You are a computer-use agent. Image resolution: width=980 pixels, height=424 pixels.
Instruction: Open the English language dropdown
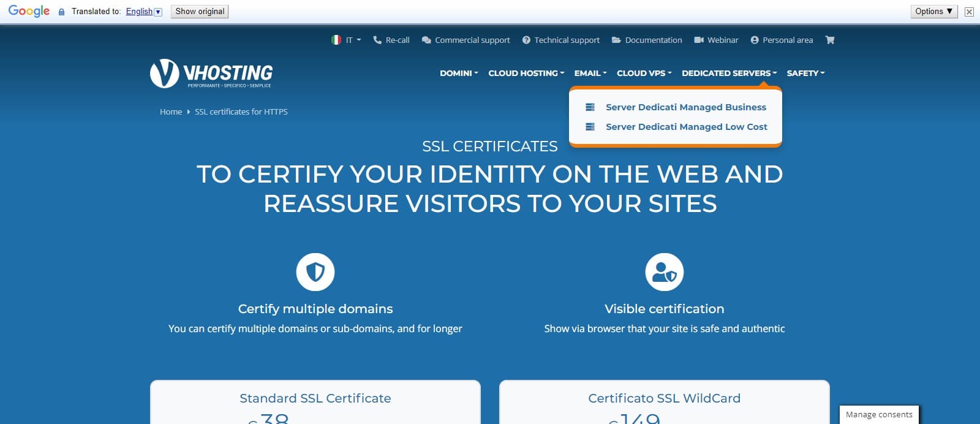(144, 12)
